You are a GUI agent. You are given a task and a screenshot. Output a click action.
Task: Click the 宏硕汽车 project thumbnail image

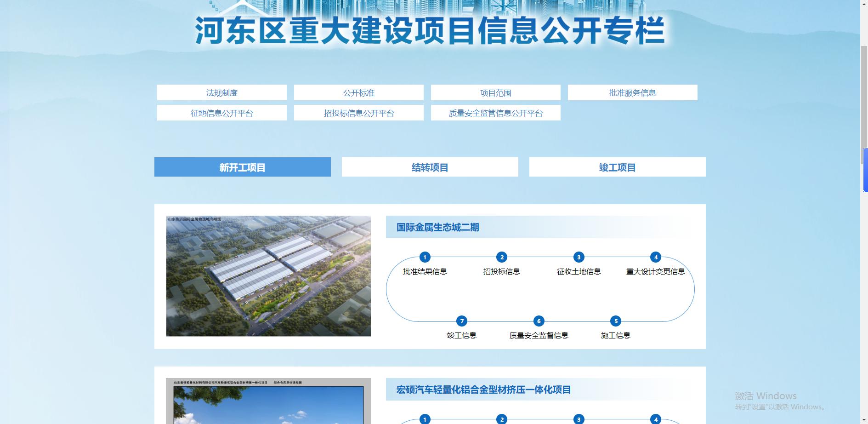click(x=268, y=401)
